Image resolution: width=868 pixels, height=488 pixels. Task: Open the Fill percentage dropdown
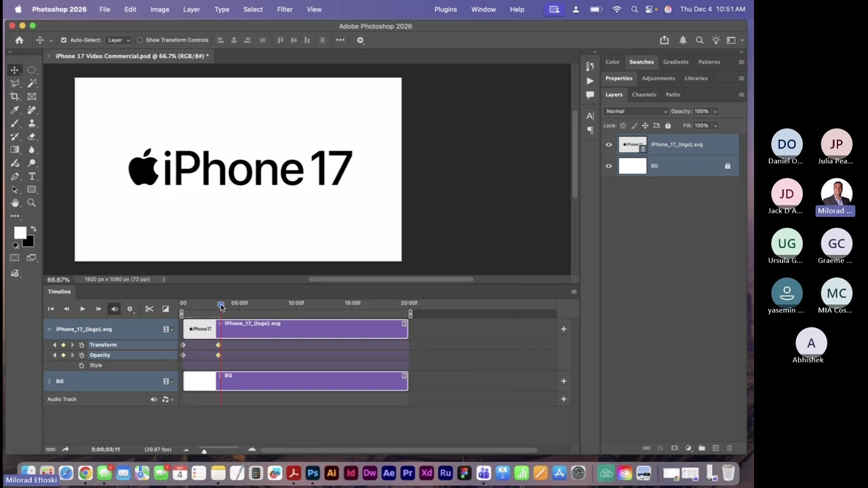(715, 125)
